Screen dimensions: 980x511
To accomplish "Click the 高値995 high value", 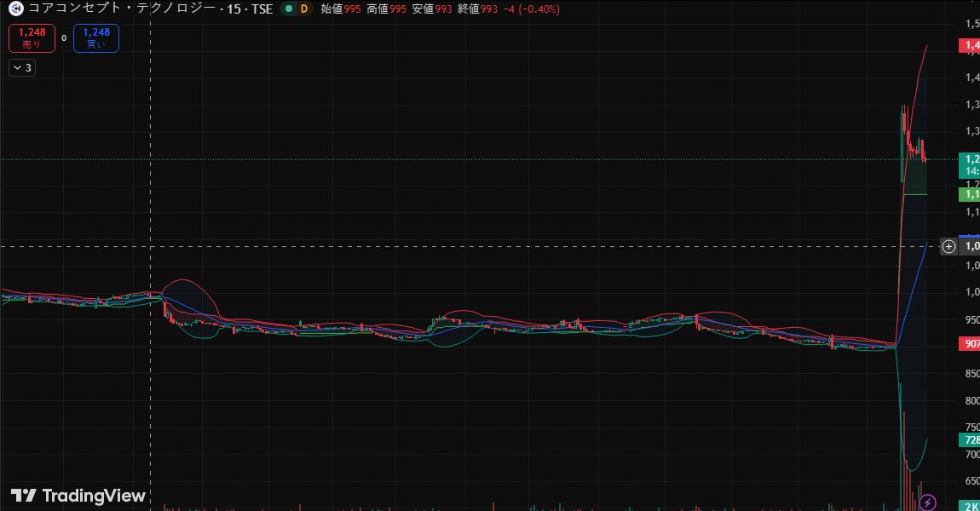I will pyautogui.click(x=386, y=9).
